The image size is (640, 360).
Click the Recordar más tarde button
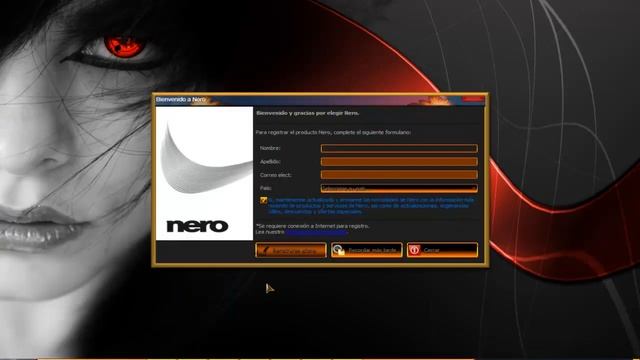pos(367,250)
